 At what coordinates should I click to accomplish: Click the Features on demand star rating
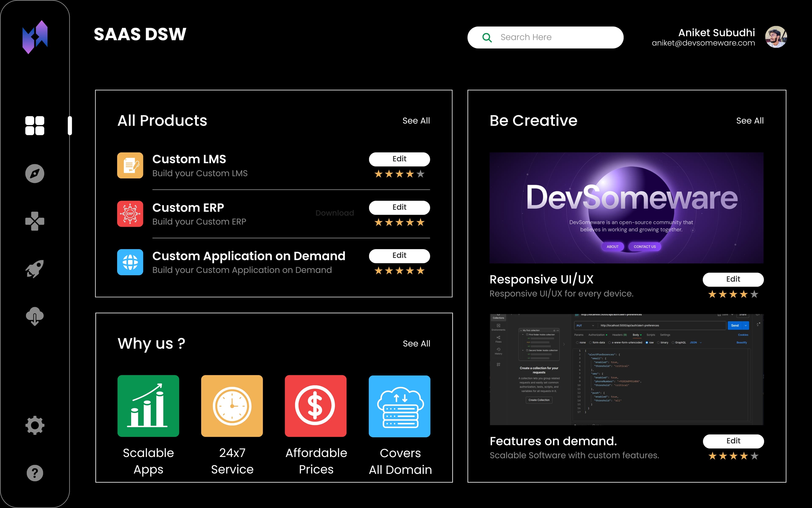tap(734, 456)
